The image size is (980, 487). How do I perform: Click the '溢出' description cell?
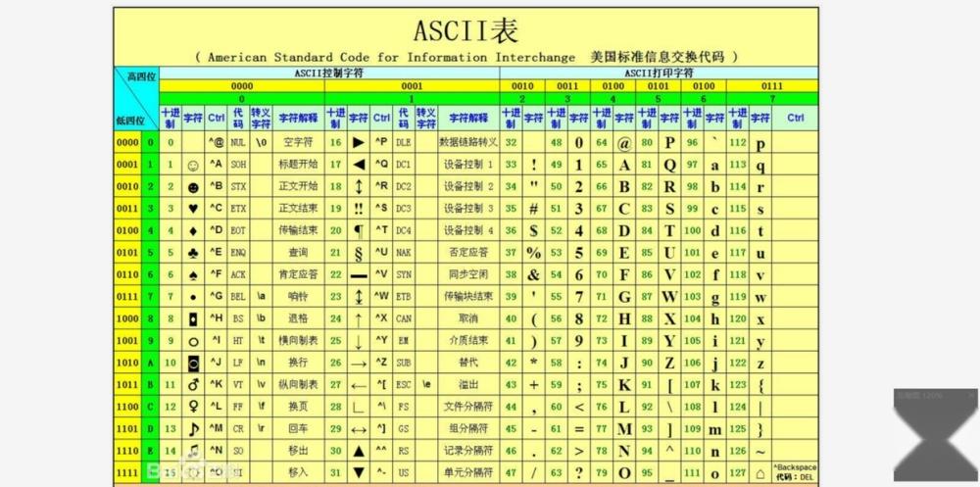click(x=468, y=384)
